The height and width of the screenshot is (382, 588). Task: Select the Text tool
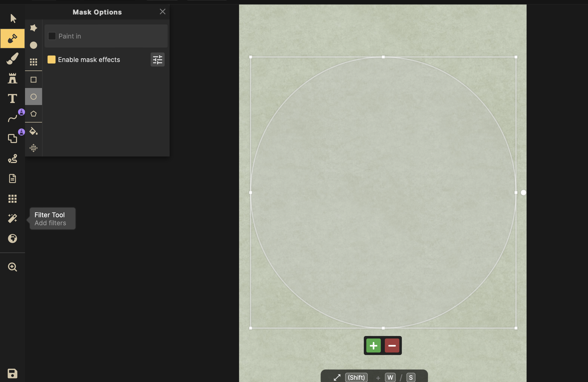[x=12, y=98]
